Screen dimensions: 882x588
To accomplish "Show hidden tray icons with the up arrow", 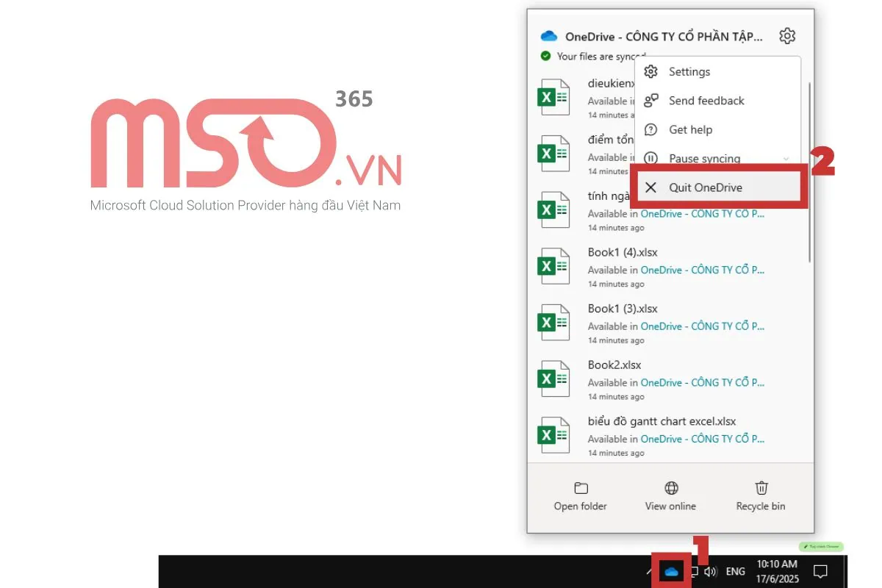I will click(649, 572).
